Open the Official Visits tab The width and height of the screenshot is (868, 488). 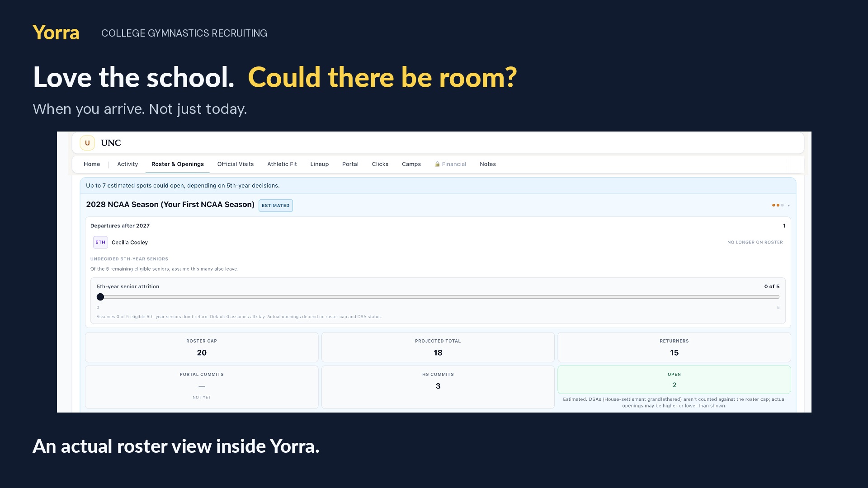pyautogui.click(x=236, y=164)
